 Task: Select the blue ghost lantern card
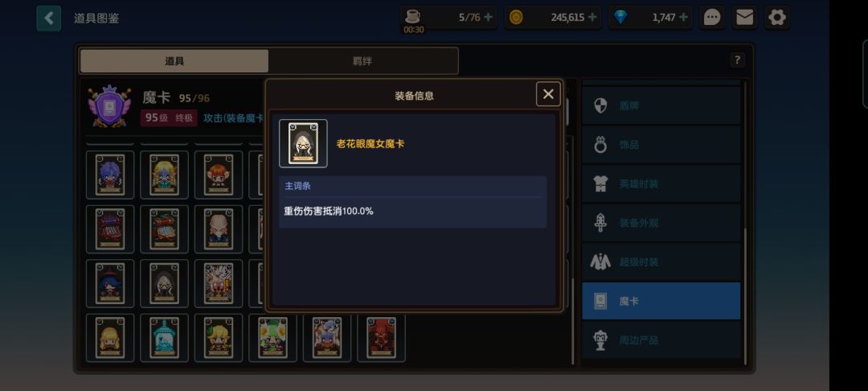(x=165, y=338)
